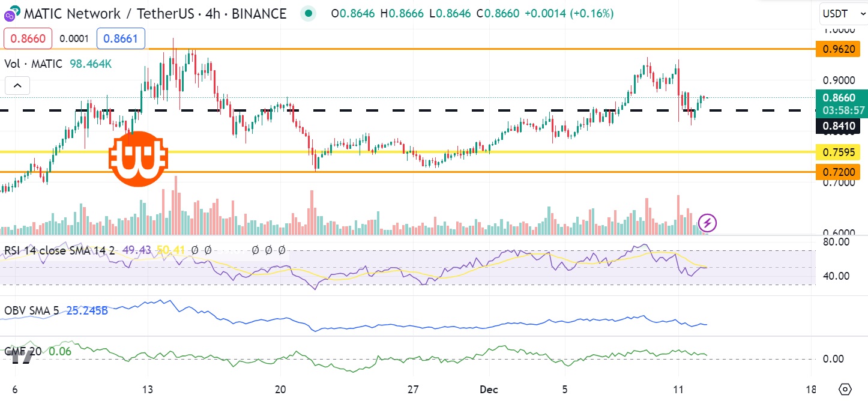
Task: Click the MATIC coin logo beside the title
Action: click(11, 13)
